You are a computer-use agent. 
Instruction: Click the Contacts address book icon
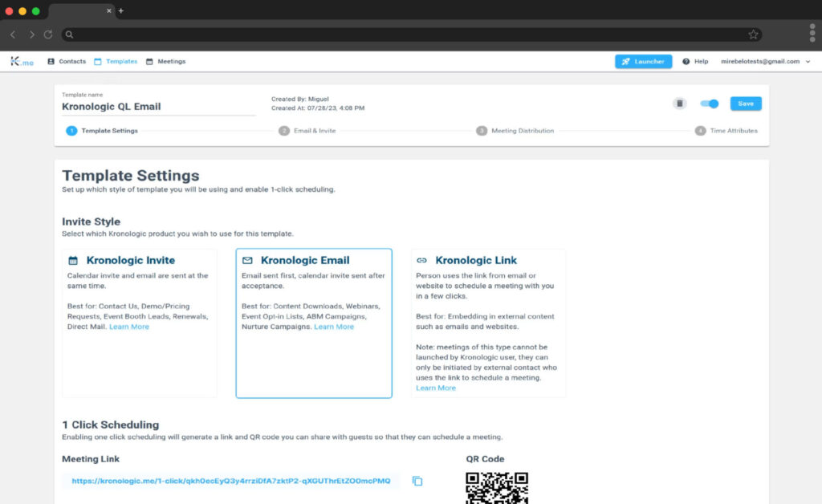click(51, 61)
